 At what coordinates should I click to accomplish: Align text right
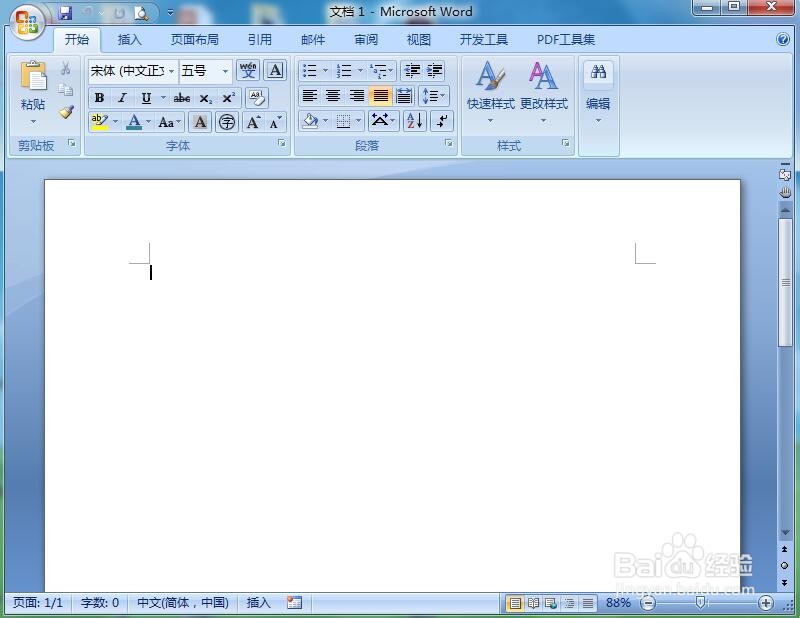pyautogui.click(x=356, y=95)
